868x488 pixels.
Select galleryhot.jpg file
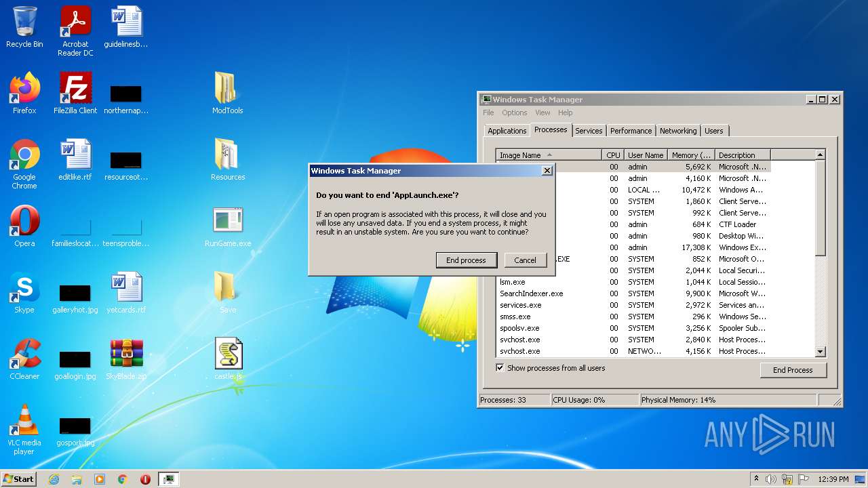[x=75, y=298]
